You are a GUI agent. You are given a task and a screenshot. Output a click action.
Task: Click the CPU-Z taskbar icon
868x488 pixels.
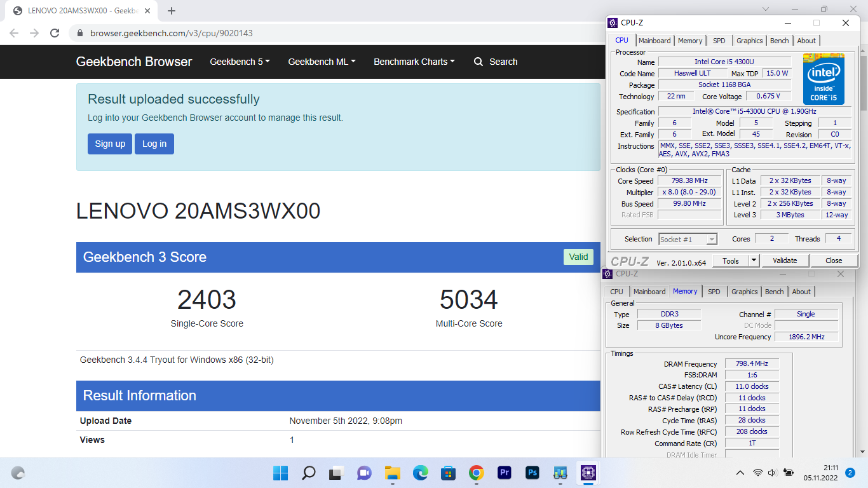click(x=588, y=473)
